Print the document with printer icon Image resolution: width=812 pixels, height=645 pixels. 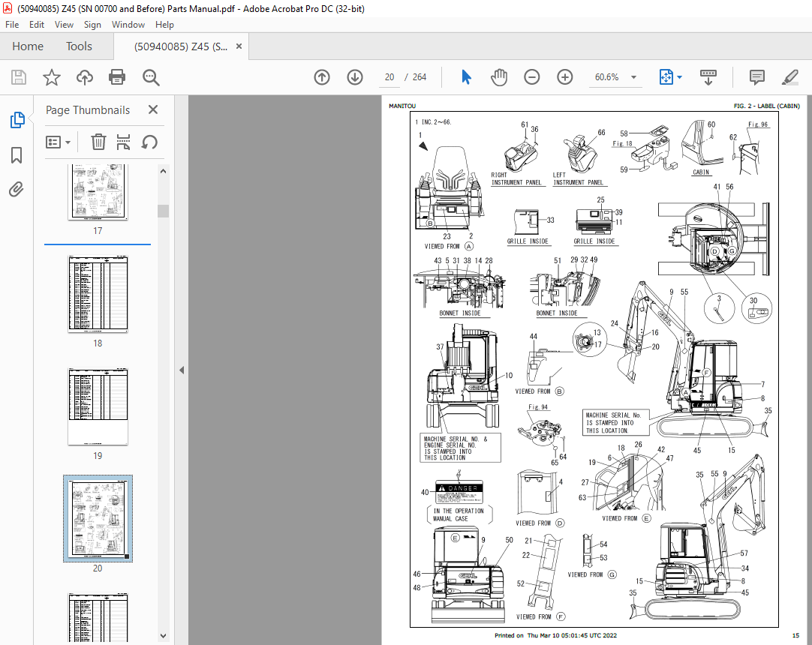pos(117,78)
